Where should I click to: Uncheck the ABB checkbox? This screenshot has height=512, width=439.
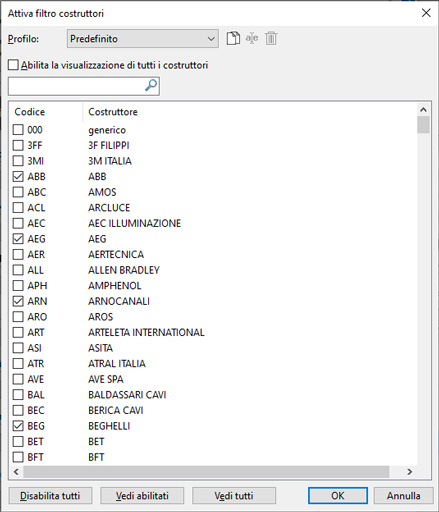pyautogui.click(x=18, y=176)
